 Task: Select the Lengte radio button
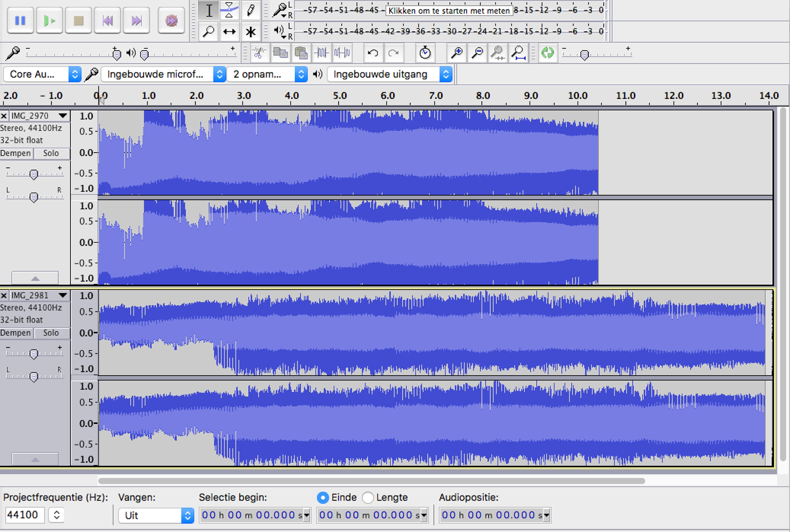coord(368,497)
